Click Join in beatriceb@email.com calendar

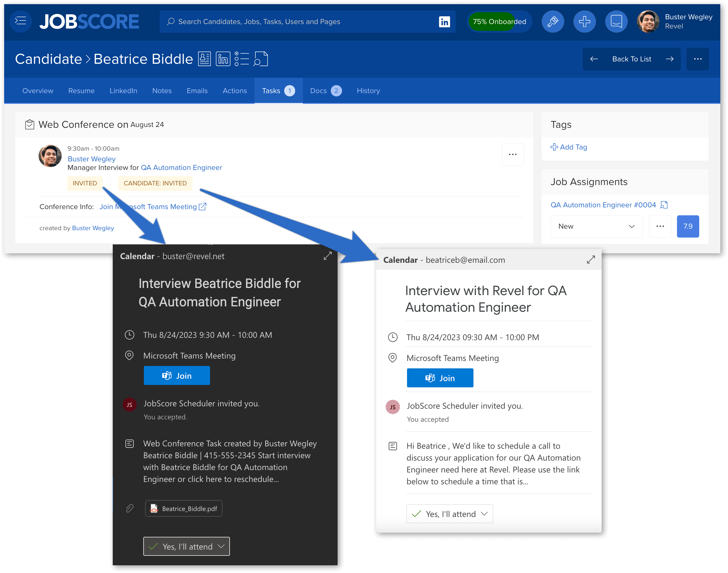[440, 378]
